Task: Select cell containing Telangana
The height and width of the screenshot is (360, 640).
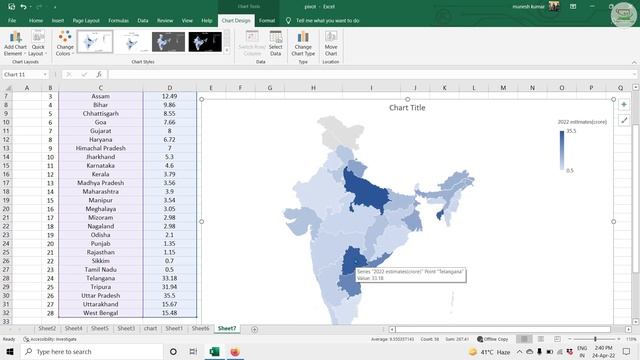Action: click(x=100, y=278)
